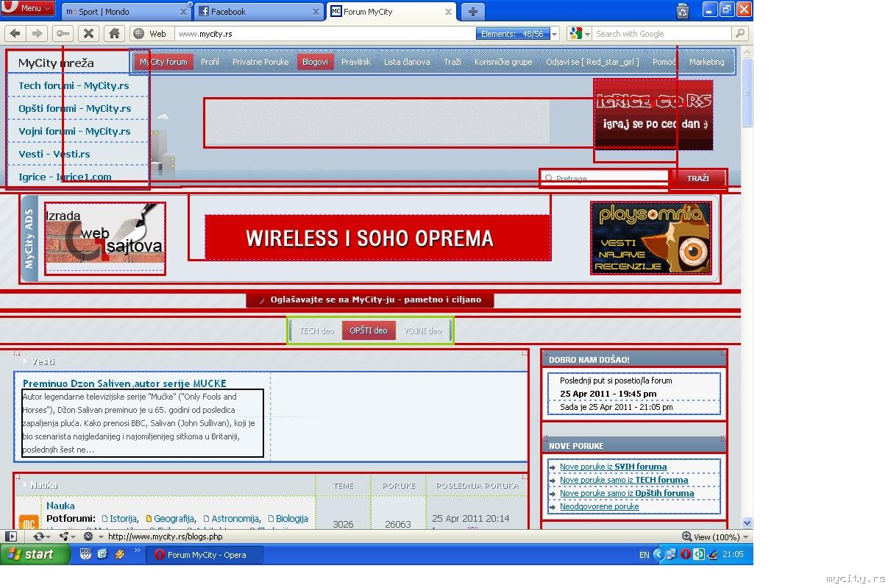This screenshot has width=891, height=588.
Task: Open Nove poruke iz SVIH foruma
Action: 613,467
